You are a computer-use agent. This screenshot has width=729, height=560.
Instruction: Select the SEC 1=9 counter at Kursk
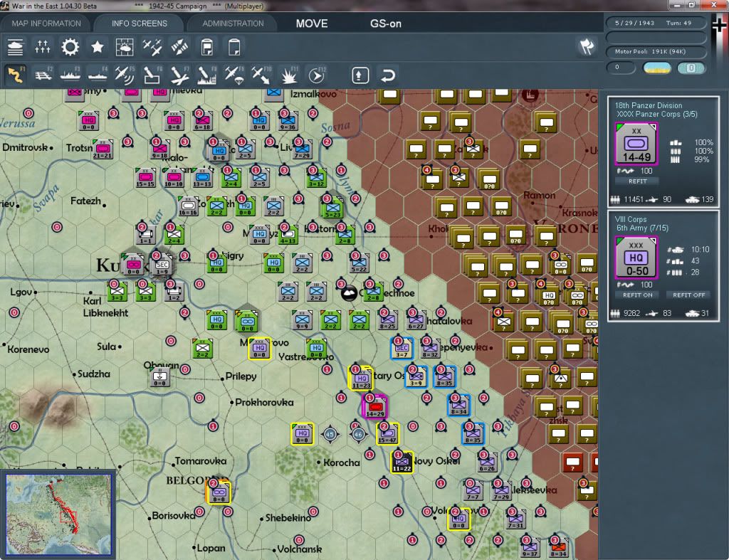[x=162, y=265]
